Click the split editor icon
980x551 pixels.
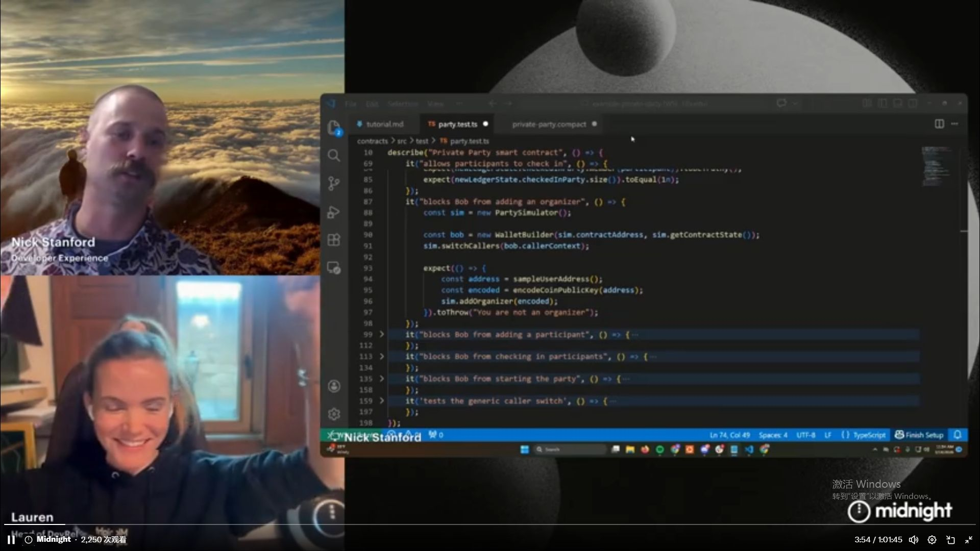939,124
